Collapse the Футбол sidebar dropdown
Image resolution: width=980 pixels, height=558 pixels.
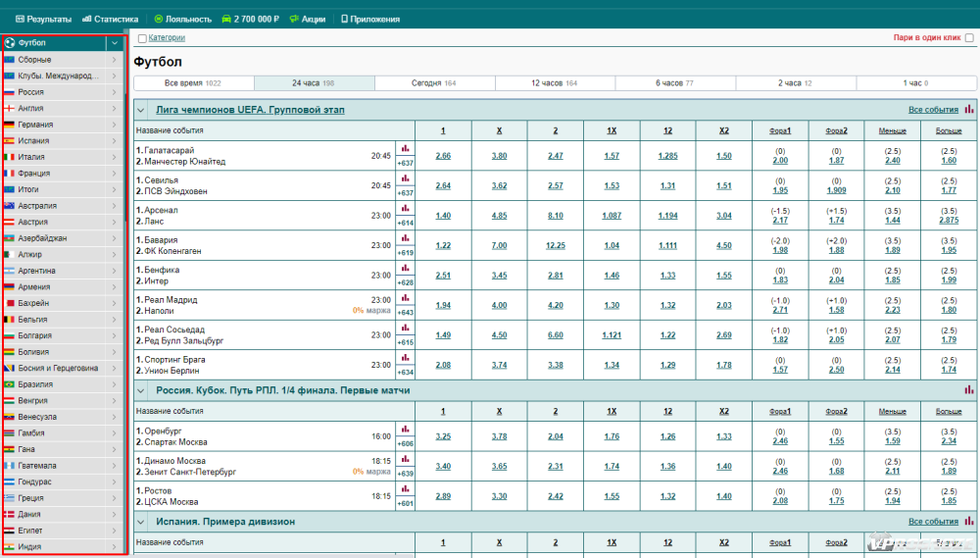115,43
